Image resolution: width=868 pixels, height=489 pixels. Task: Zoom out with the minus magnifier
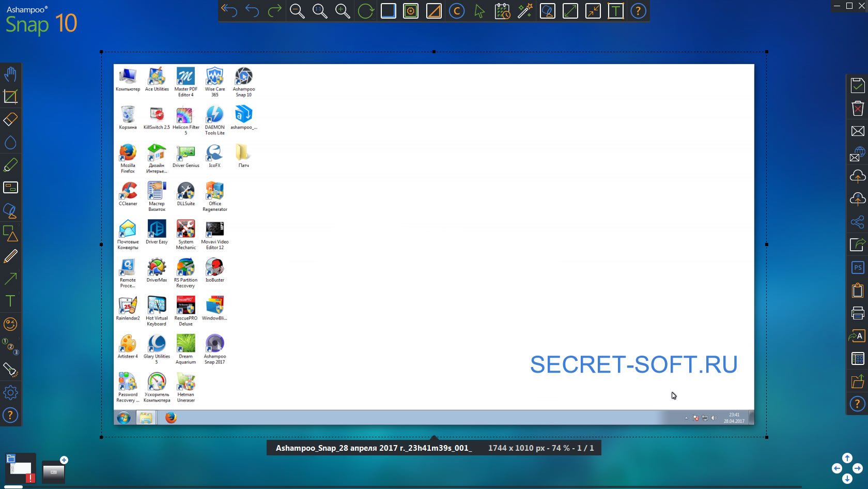297,11
